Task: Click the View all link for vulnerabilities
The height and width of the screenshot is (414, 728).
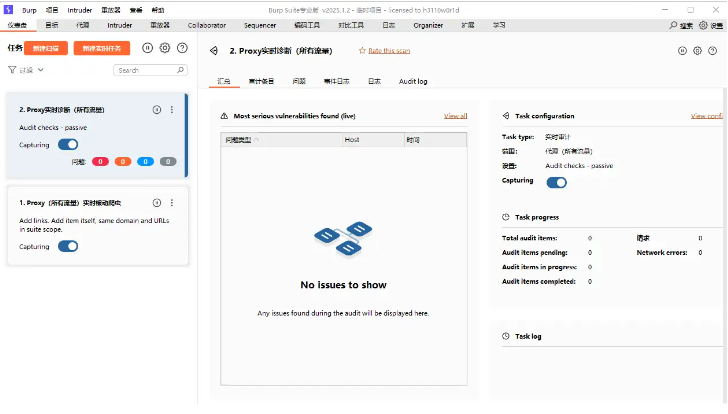Action: (x=455, y=116)
